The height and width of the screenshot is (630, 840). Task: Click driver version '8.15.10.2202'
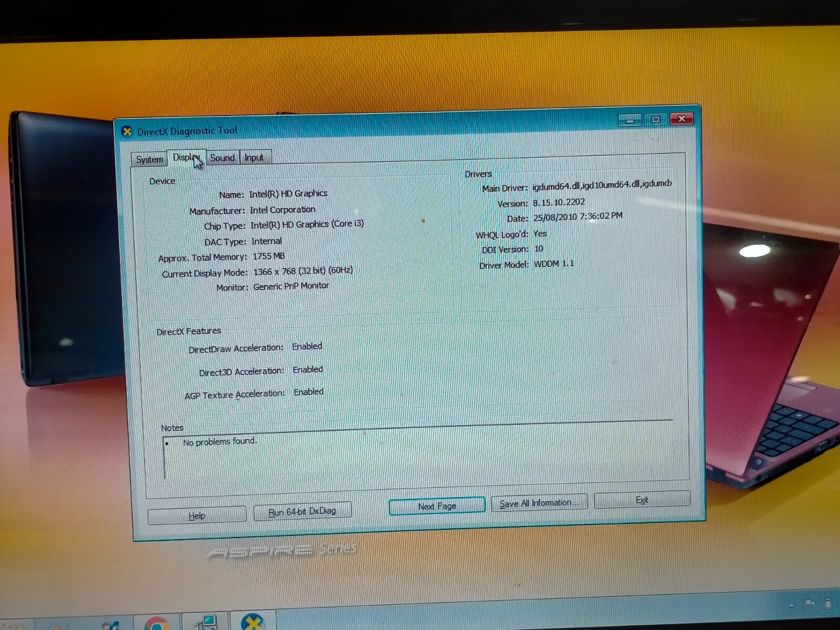(559, 202)
